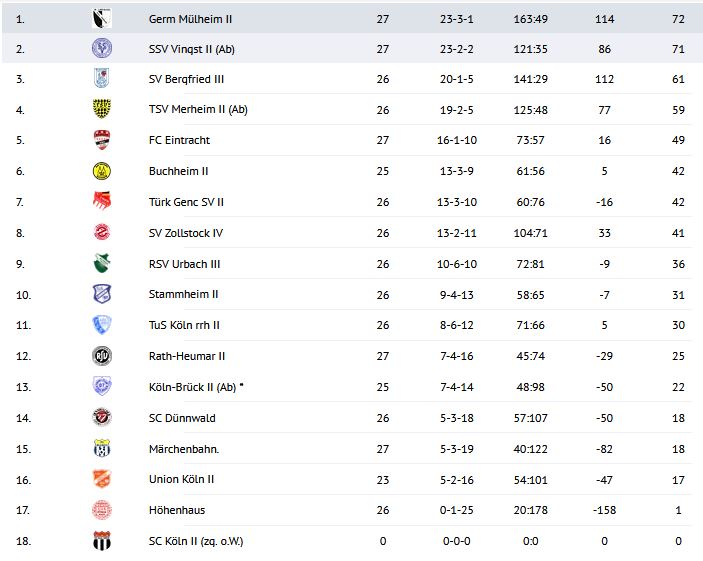Click the Union Köln II orange crest
This screenshot has height=561, width=703.
click(x=101, y=479)
